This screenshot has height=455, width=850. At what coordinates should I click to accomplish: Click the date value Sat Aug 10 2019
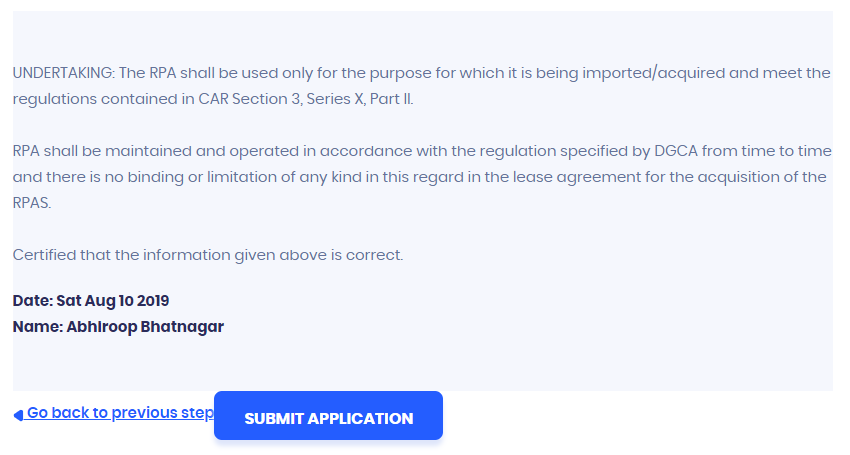[113, 301]
